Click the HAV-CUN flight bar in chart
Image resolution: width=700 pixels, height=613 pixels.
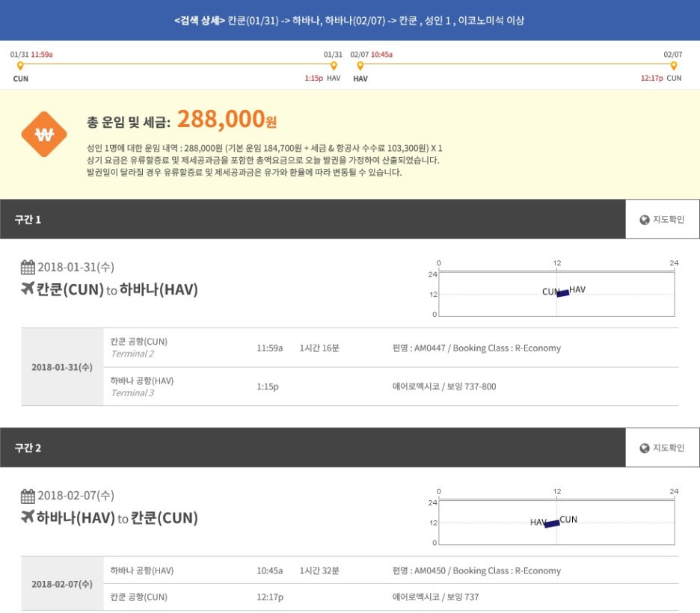552,523
